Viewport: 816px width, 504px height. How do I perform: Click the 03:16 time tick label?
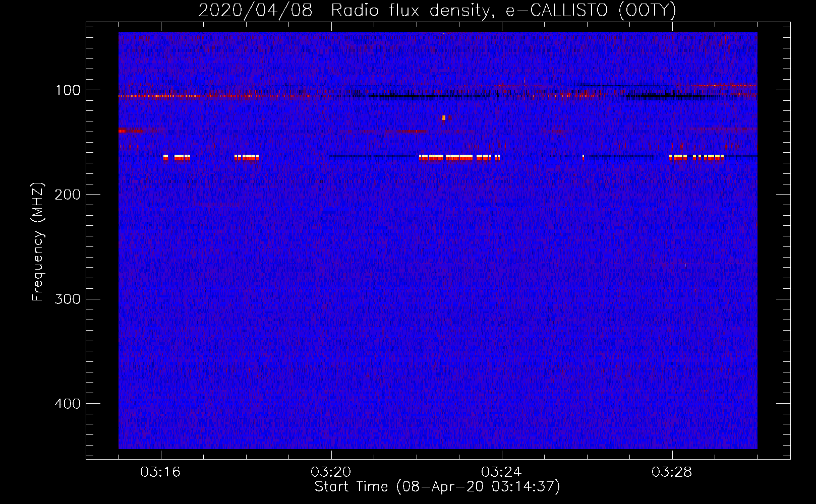pyautogui.click(x=160, y=472)
